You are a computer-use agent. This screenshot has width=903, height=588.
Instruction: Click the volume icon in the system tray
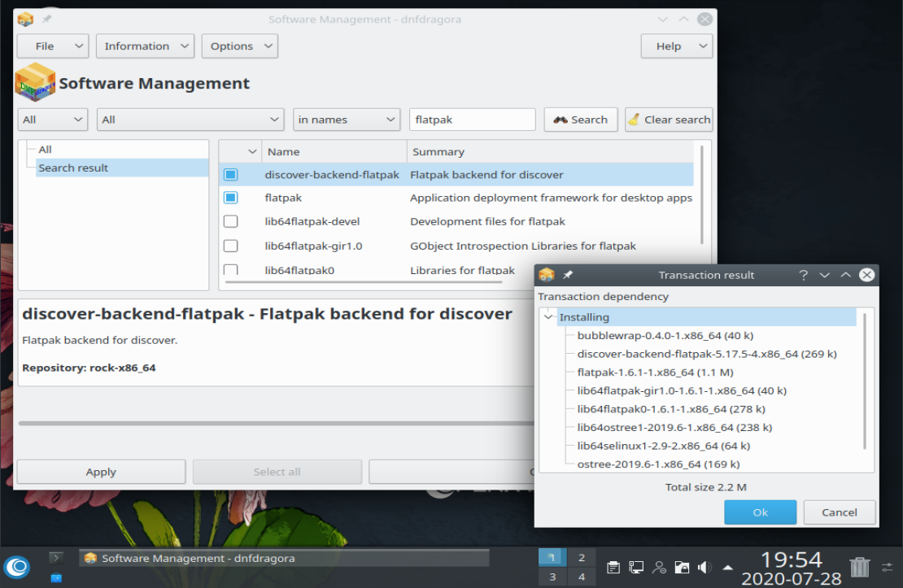click(705, 567)
